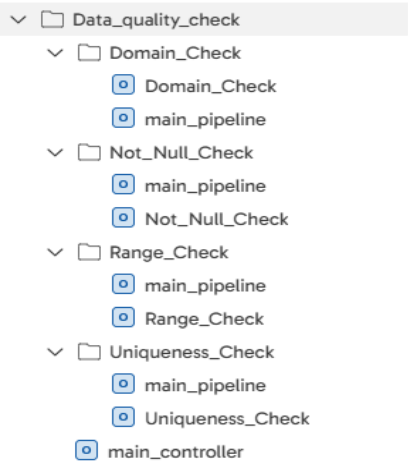
Task: Click the pipeline icon for main_pipeline under Domain_Check
Action: click(123, 118)
